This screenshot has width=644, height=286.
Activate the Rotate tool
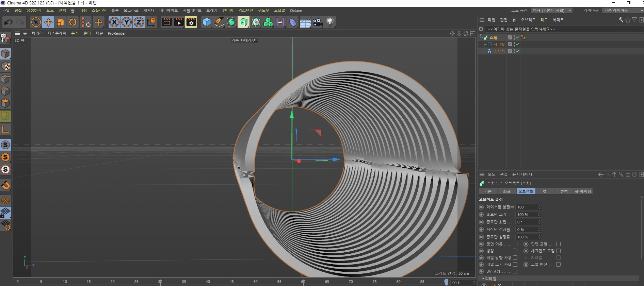73,22
